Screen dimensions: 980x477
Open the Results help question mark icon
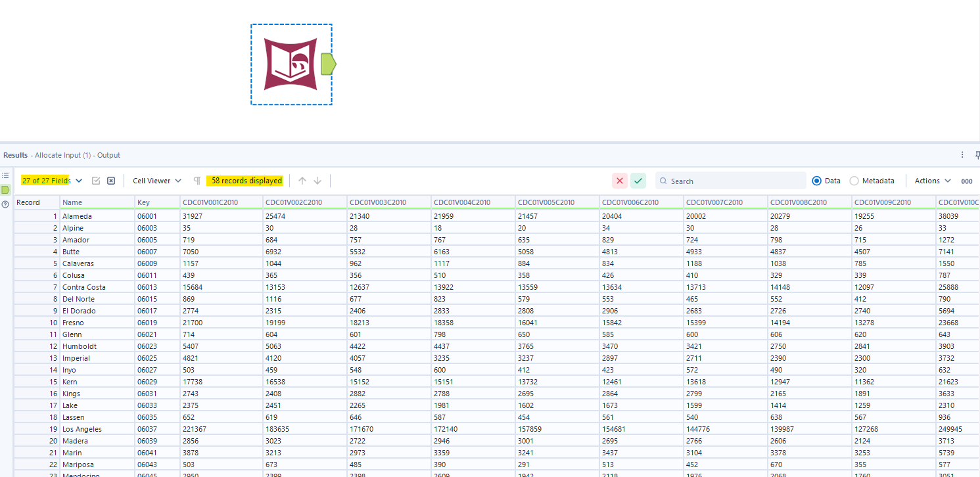5,204
